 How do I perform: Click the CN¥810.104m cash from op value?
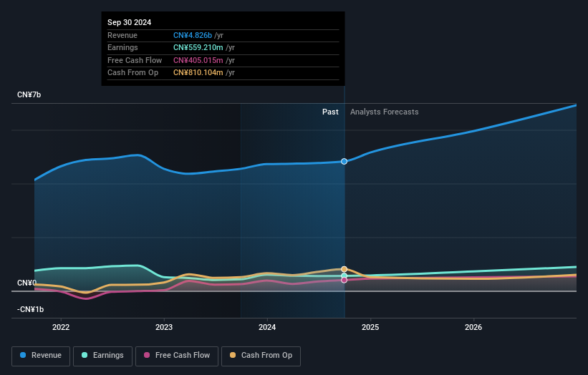tap(198, 73)
